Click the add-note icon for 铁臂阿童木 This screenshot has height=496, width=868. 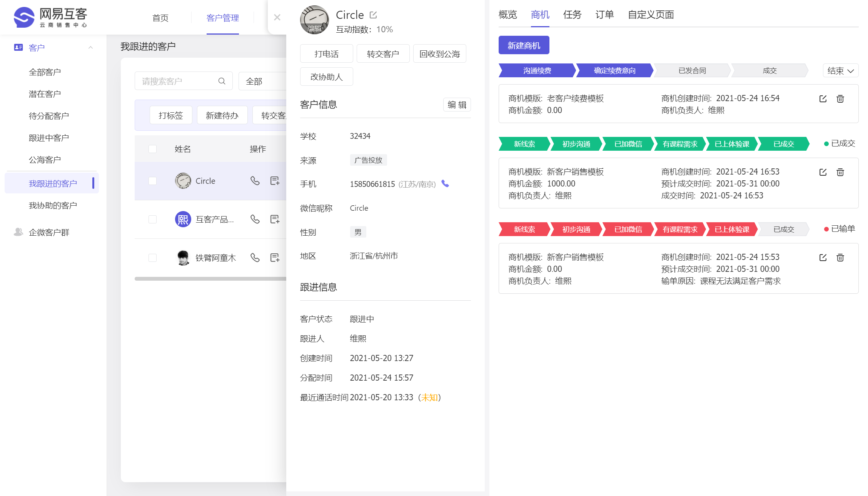point(275,258)
